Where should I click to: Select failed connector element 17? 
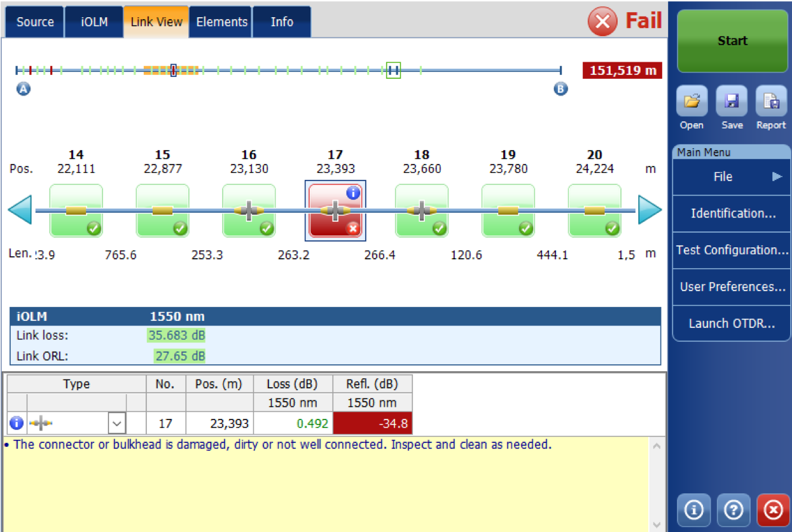click(x=335, y=211)
